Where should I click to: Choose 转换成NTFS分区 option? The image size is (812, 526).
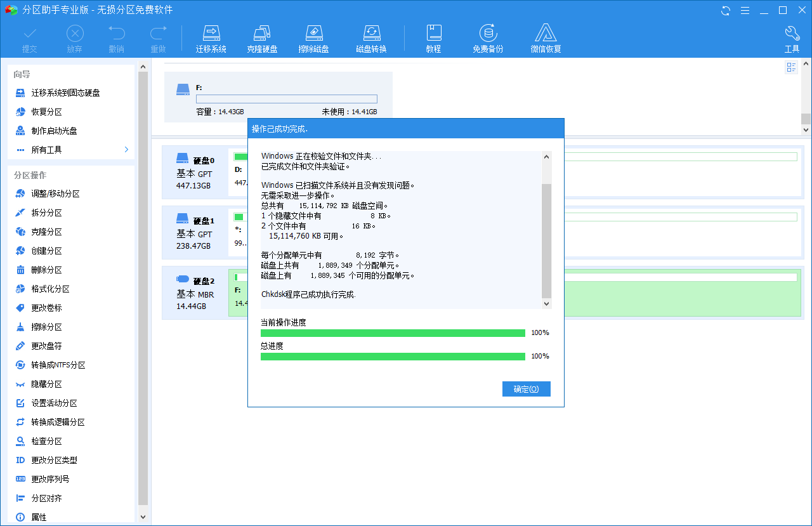[50, 365]
